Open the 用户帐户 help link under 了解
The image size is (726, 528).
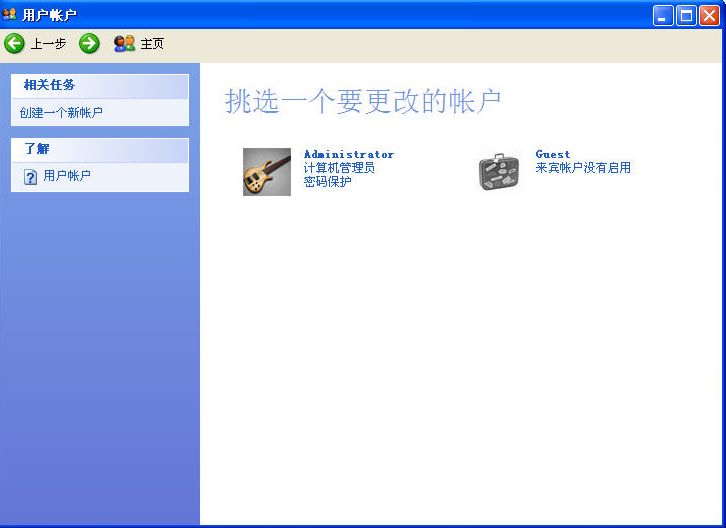tap(67, 176)
